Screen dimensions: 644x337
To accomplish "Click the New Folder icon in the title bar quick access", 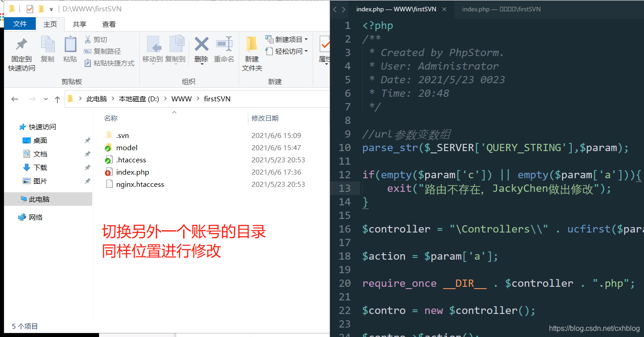I will [x=41, y=9].
